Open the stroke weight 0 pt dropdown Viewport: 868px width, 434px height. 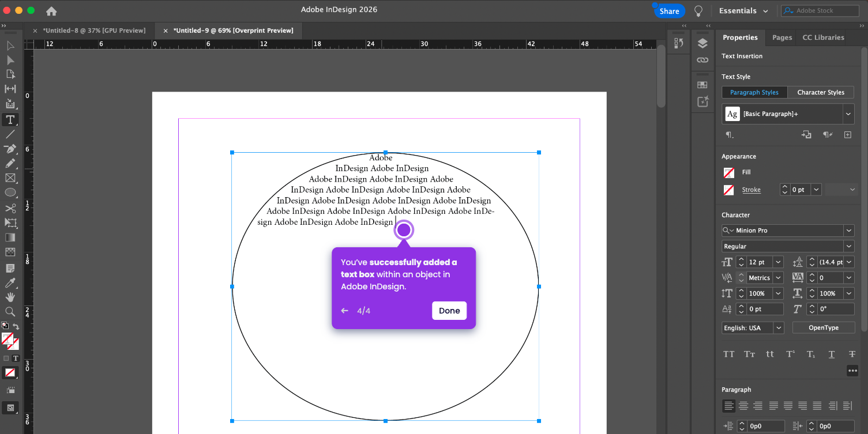816,190
